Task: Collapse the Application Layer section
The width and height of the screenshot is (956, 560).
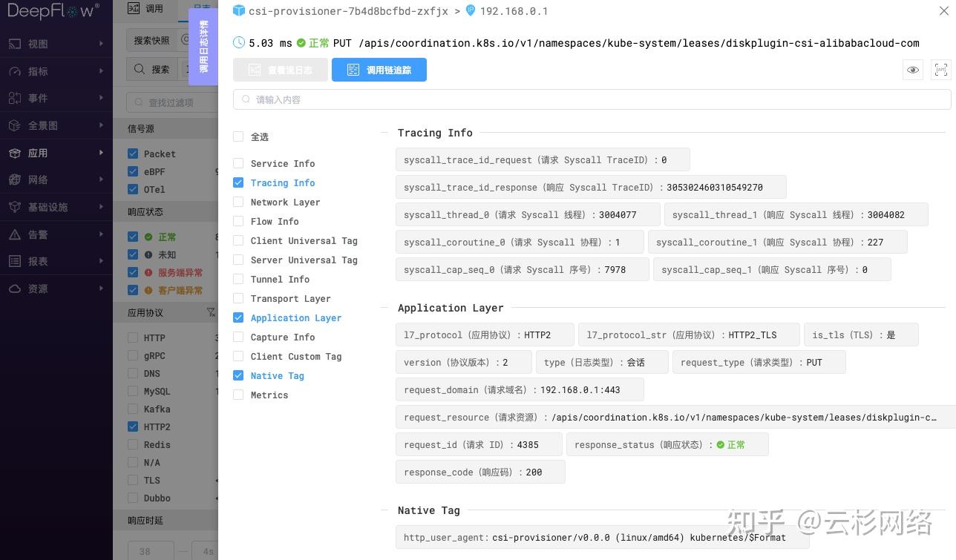Action: click(x=384, y=307)
